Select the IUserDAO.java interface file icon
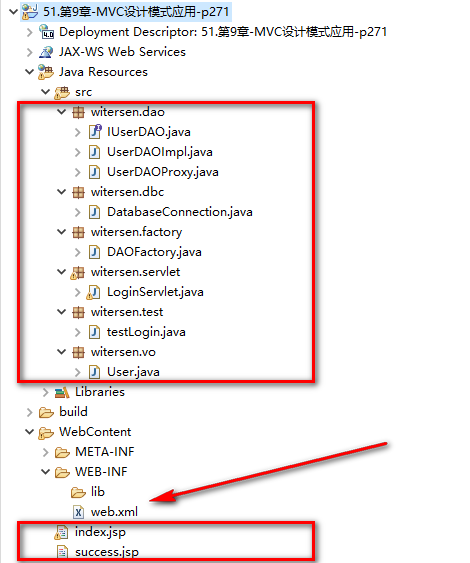 coord(95,132)
